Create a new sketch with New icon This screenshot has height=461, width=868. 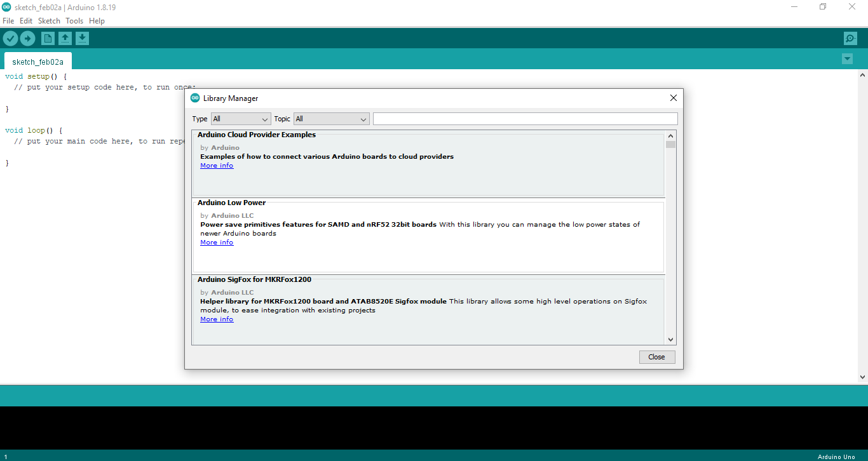pyautogui.click(x=48, y=39)
